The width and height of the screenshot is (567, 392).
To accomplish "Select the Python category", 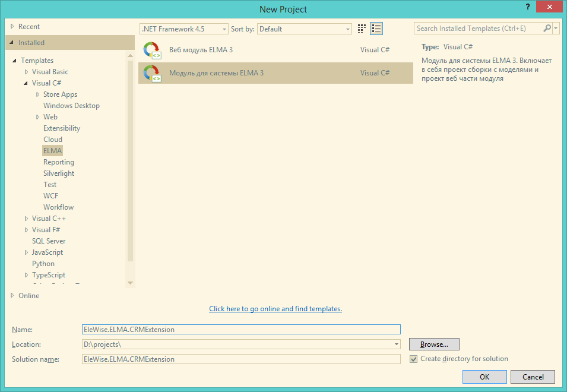I will tap(43, 264).
